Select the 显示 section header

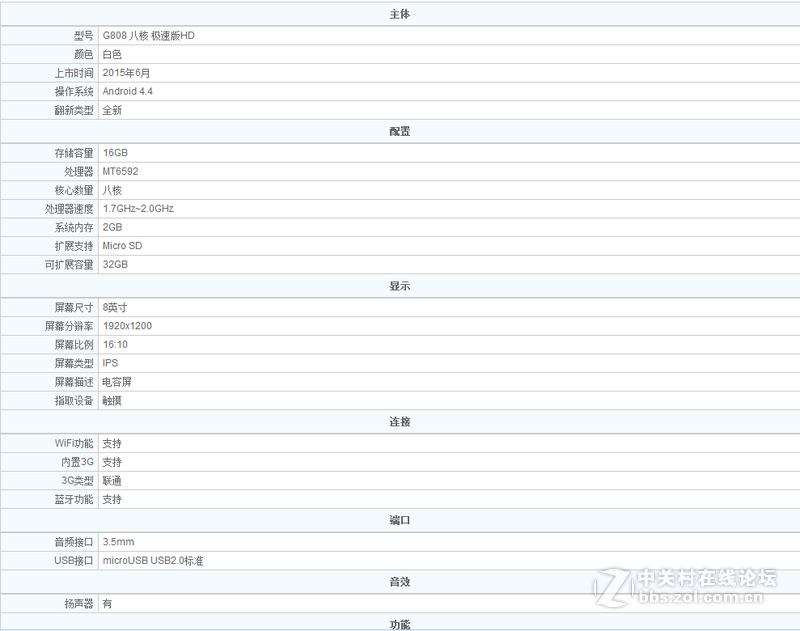399,286
